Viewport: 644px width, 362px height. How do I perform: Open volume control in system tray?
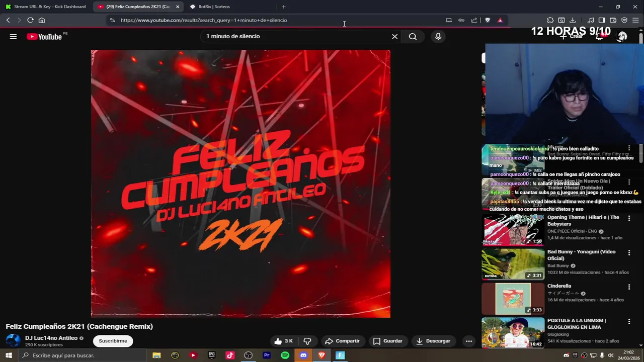coord(610,355)
